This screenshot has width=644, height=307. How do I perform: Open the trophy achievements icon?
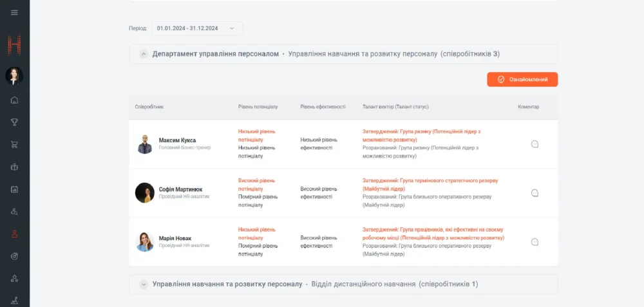14,122
